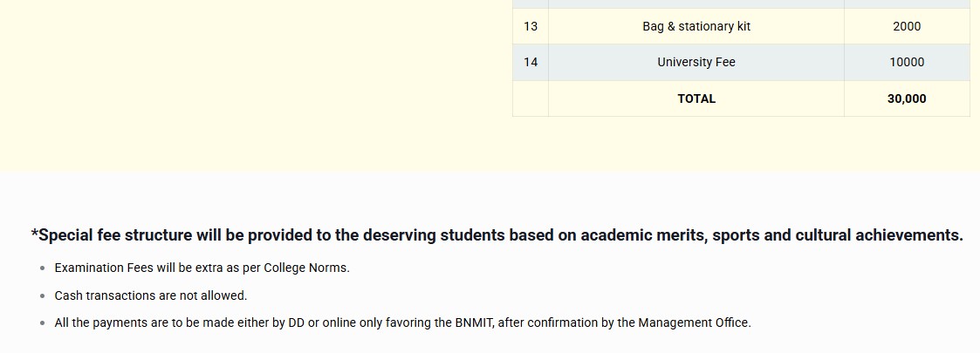Screen dimensions: 980x353
Task: Click the Special fee structure heading
Action: click(x=497, y=235)
